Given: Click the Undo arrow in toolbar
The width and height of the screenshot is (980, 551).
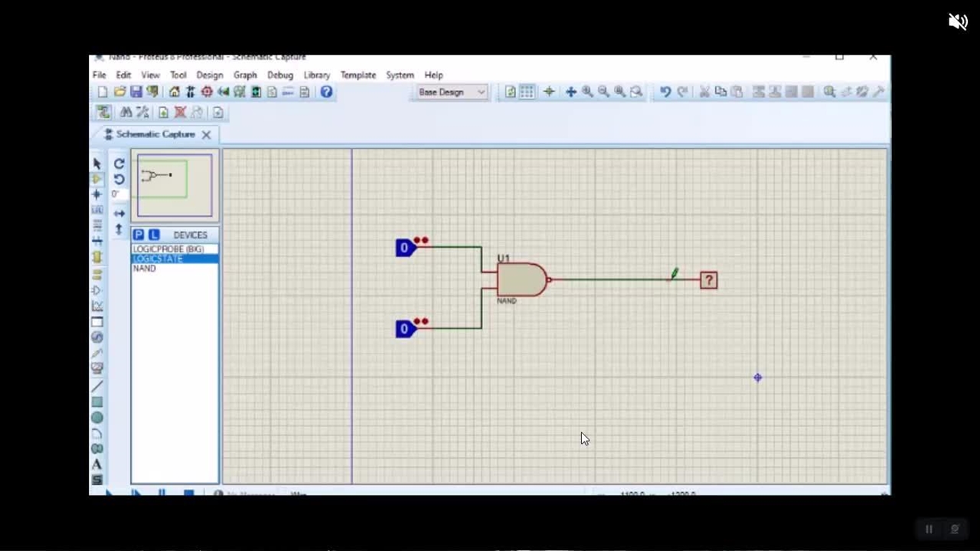Looking at the screenshot, I should [x=665, y=92].
